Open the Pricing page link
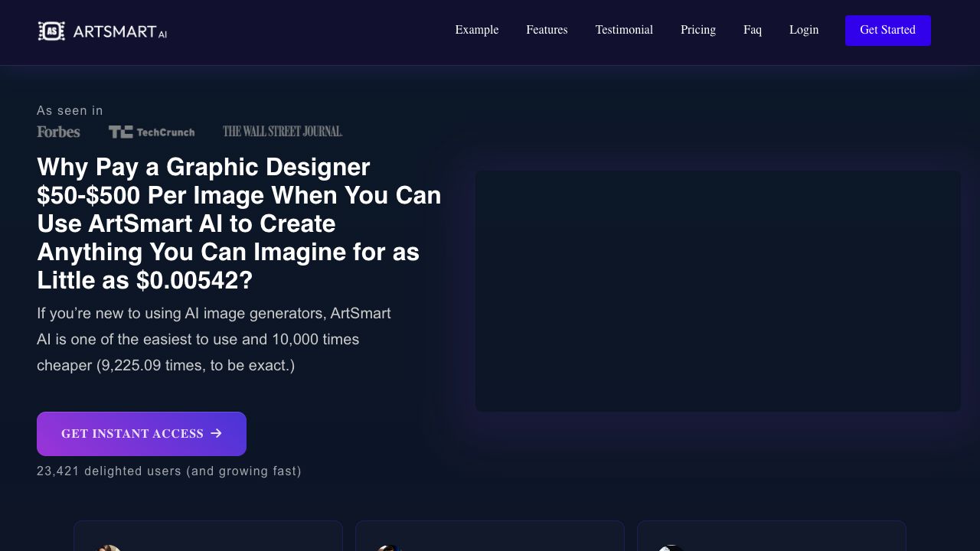This screenshot has height=551, width=980. coord(697,30)
